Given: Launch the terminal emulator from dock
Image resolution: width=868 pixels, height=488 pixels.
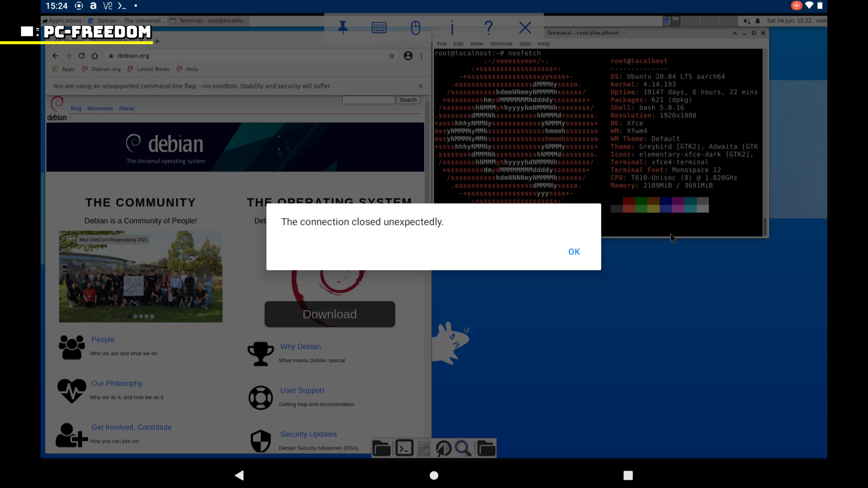Looking at the screenshot, I should 404,448.
